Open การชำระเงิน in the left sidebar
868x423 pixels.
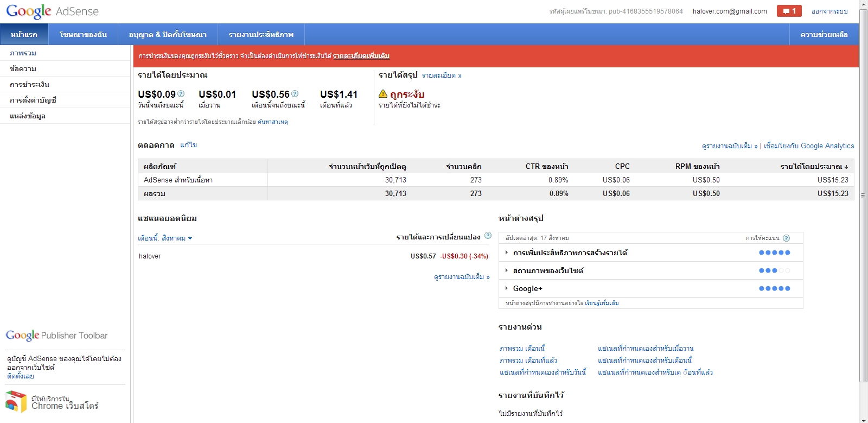65,85
